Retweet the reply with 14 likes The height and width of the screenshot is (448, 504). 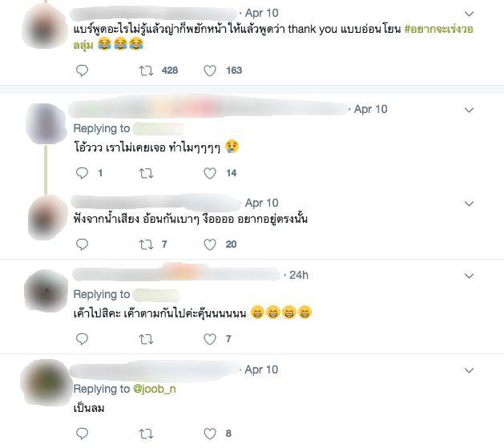(x=147, y=173)
